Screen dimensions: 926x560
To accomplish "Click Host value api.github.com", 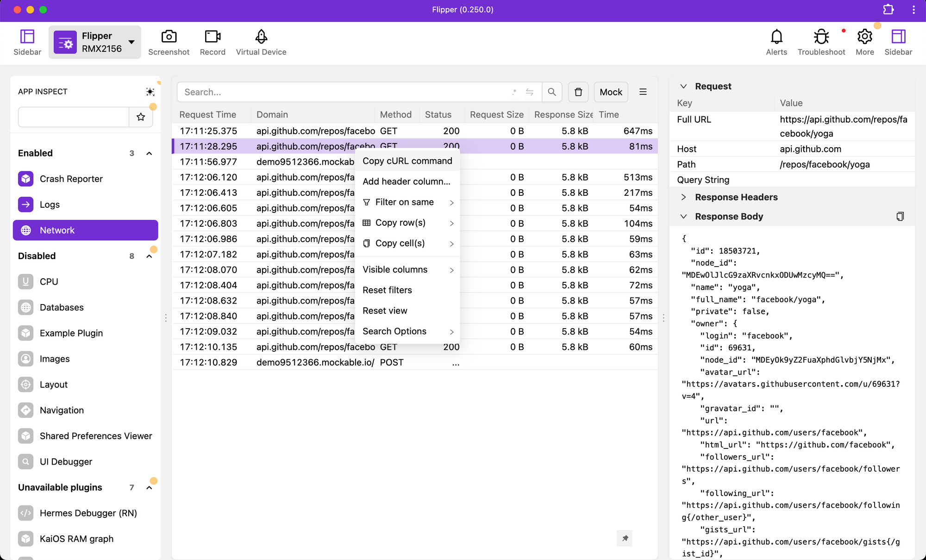I will coord(810,149).
